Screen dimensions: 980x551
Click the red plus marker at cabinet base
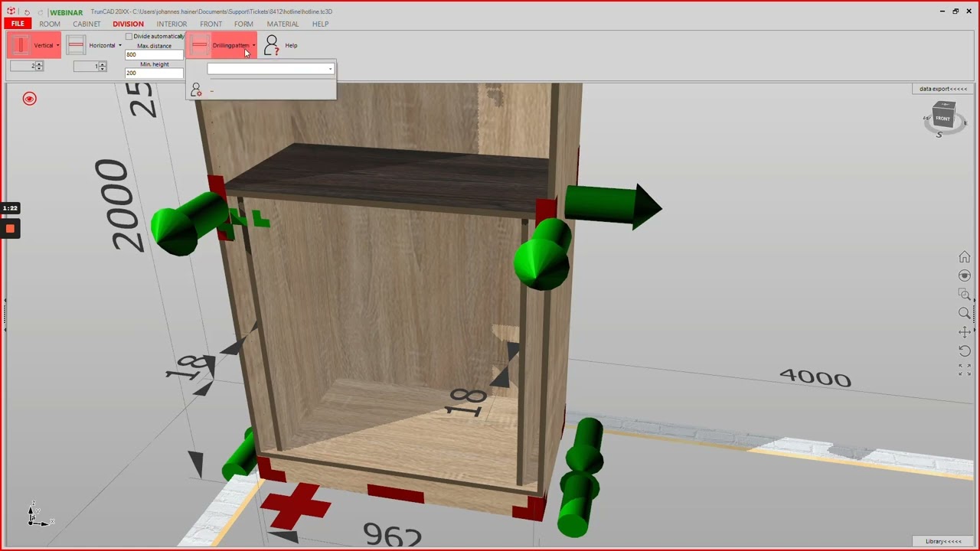coord(296,506)
